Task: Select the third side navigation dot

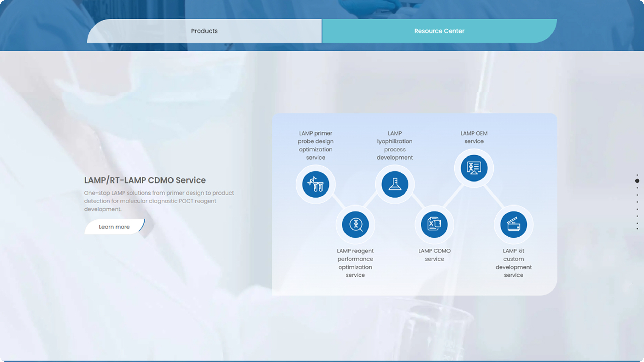Action: (x=637, y=188)
